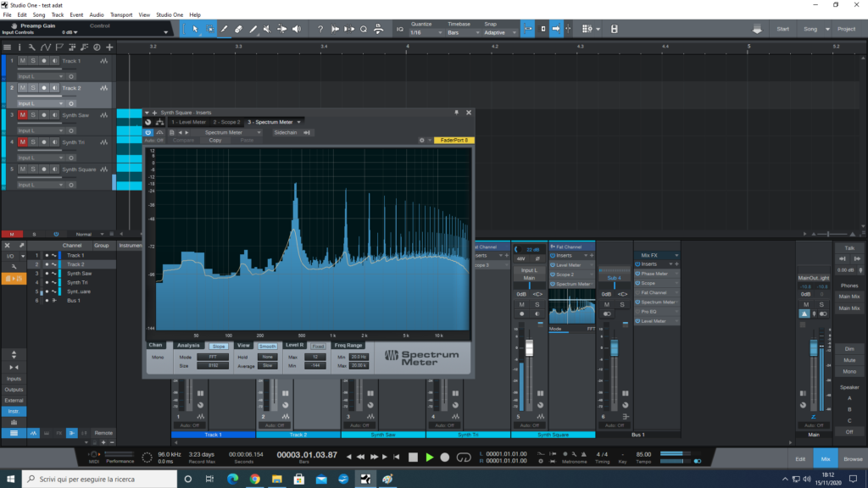Open the Song page dropdown arrow
The height and width of the screenshot is (488, 868).
(x=827, y=30)
